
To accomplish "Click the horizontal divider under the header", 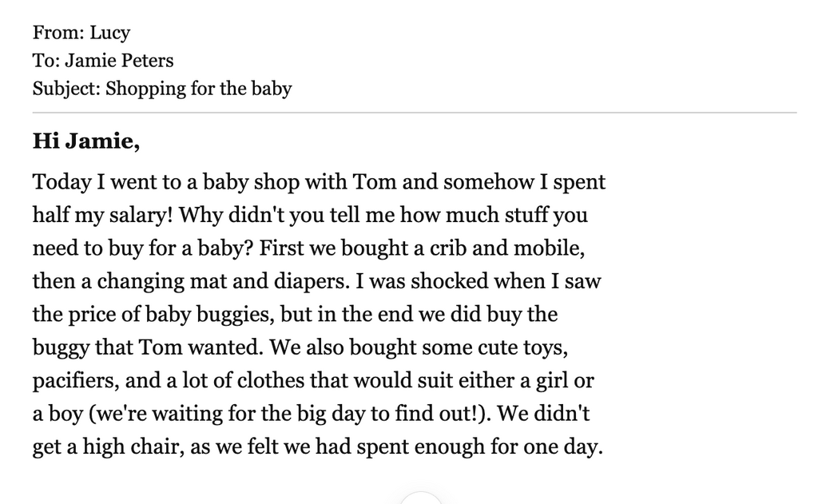I will click(415, 112).
